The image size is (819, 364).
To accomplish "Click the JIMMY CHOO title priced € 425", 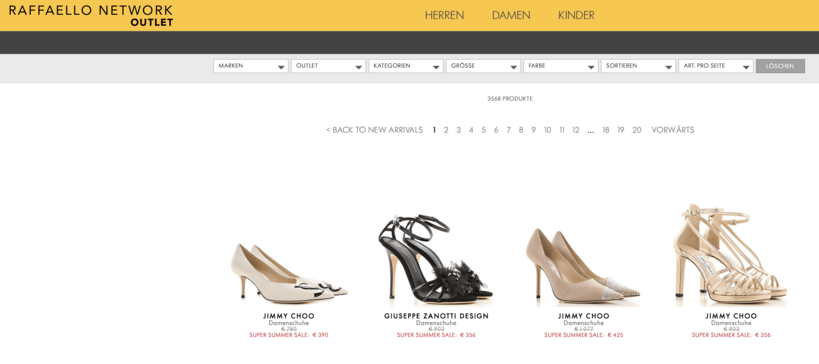I will pyautogui.click(x=583, y=316).
